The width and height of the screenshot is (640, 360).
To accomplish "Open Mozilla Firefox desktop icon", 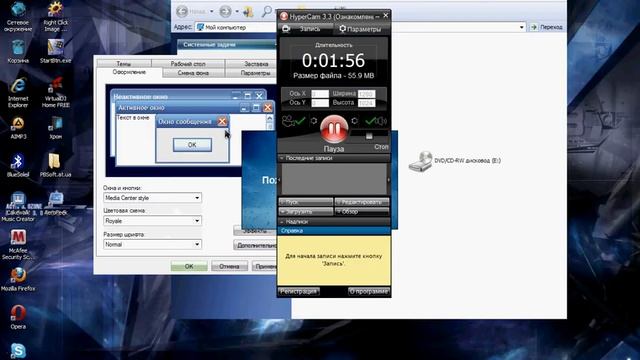I will point(18,280).
